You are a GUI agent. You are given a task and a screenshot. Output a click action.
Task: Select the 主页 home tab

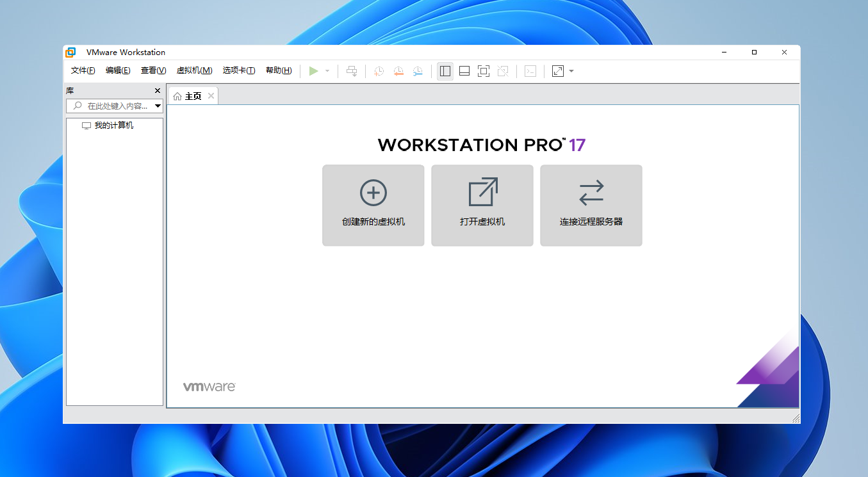[x=193, y=96]
